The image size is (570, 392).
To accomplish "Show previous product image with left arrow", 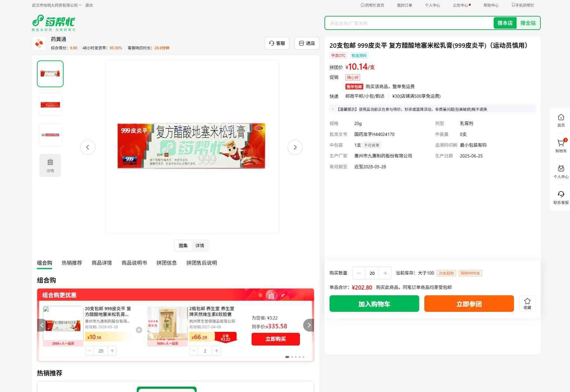I will coord(88,147).
